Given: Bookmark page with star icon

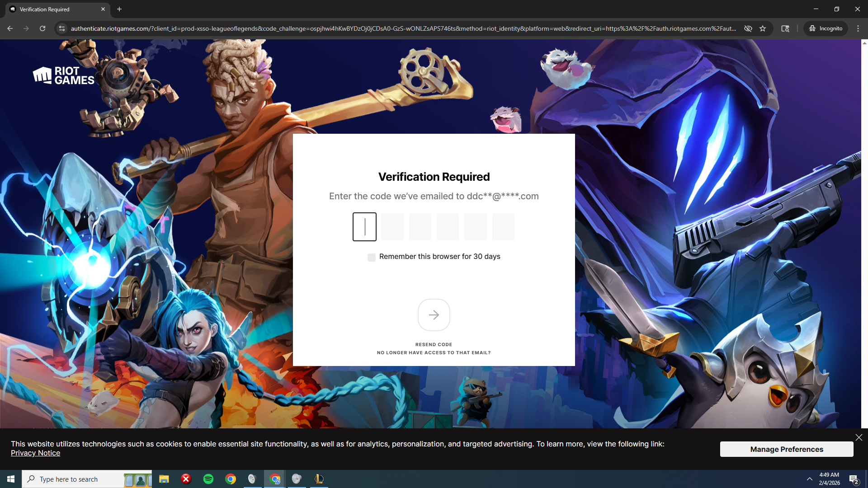Looking at the screenshot, I should click(763, 28).
